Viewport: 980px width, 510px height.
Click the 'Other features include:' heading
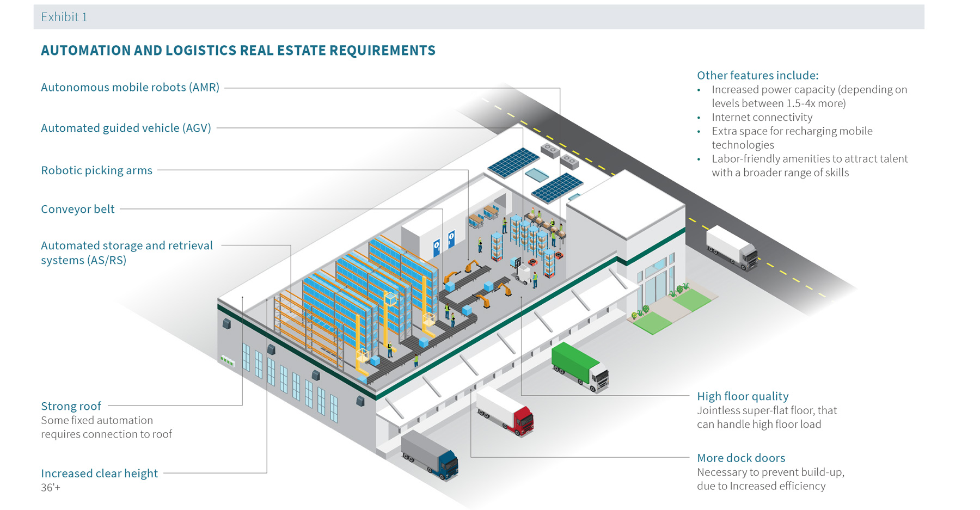[758, 75]
